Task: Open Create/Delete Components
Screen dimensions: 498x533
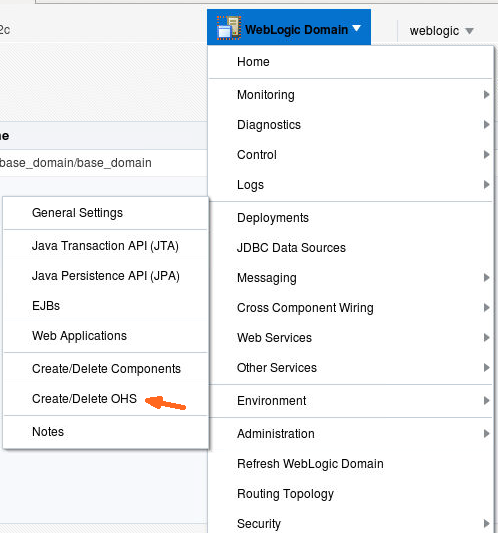Action: pyautogui.click(x=106, y=369)
